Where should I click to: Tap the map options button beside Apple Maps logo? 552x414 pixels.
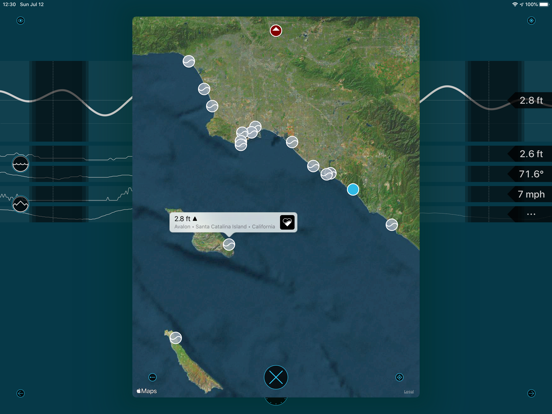click(152, 377)
